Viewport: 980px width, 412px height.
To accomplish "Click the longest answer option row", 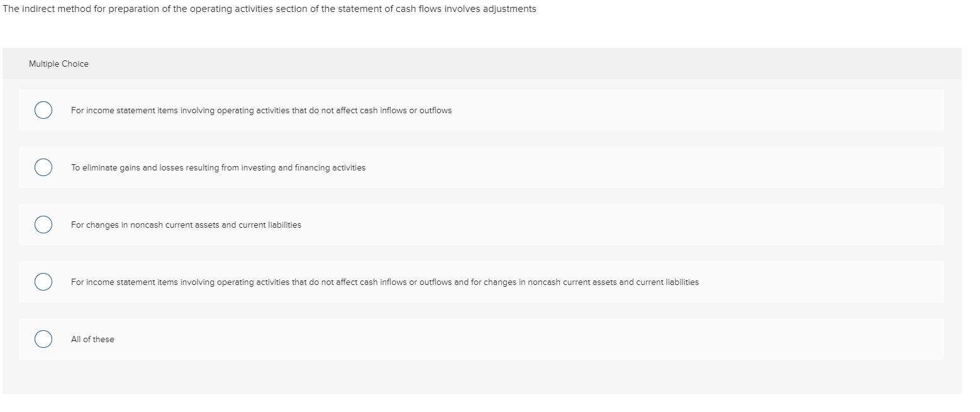I will pyautogui.click(x=384, y=282).
